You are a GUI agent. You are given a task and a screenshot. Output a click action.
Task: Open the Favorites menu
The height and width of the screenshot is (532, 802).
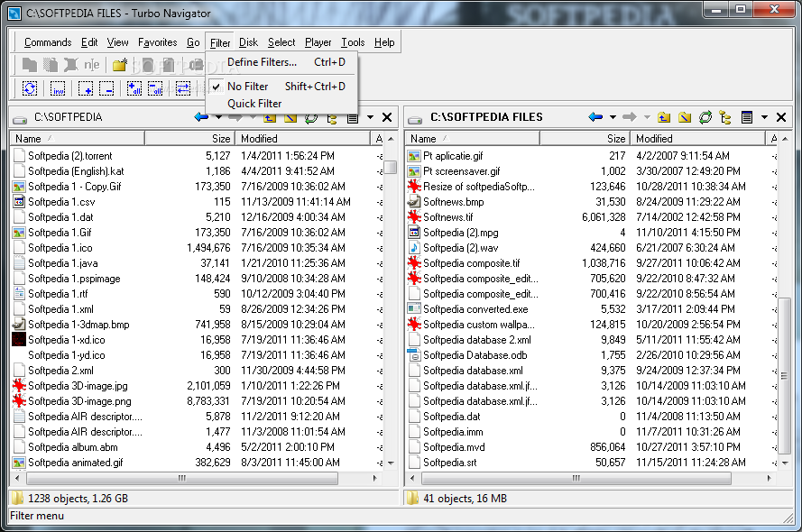point(158,42)
